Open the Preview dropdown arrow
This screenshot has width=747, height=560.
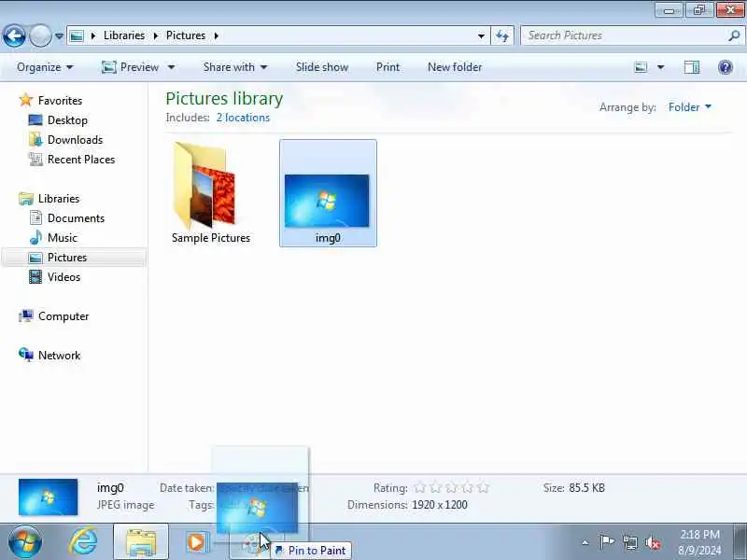[x=171, y=67]
